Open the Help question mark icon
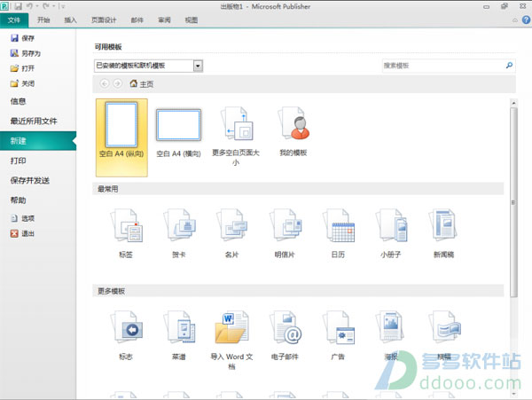Screen dimensions: 532x400 pyautogui.click(x=526, y=20)
